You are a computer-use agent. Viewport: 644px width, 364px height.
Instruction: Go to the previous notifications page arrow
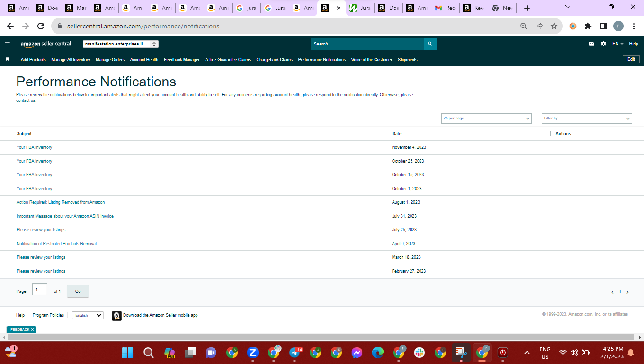pos(612,292)
